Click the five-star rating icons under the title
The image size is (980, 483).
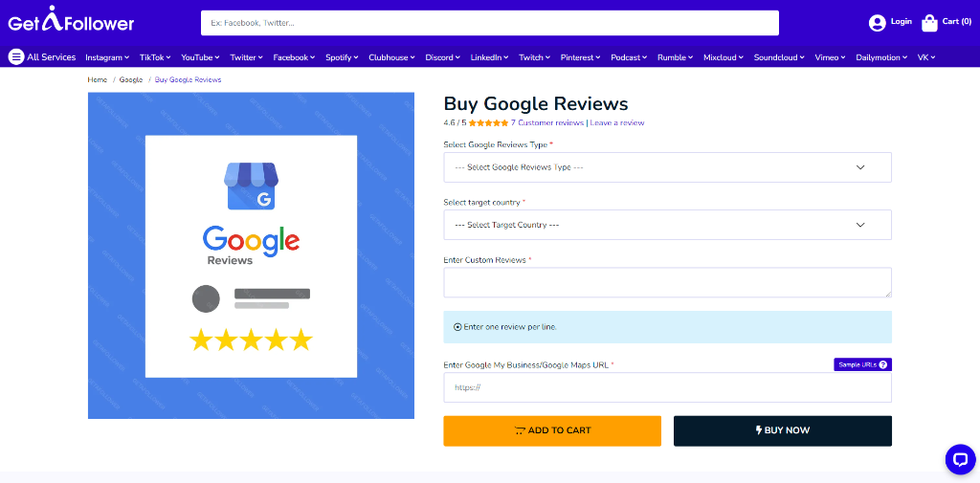488,123
